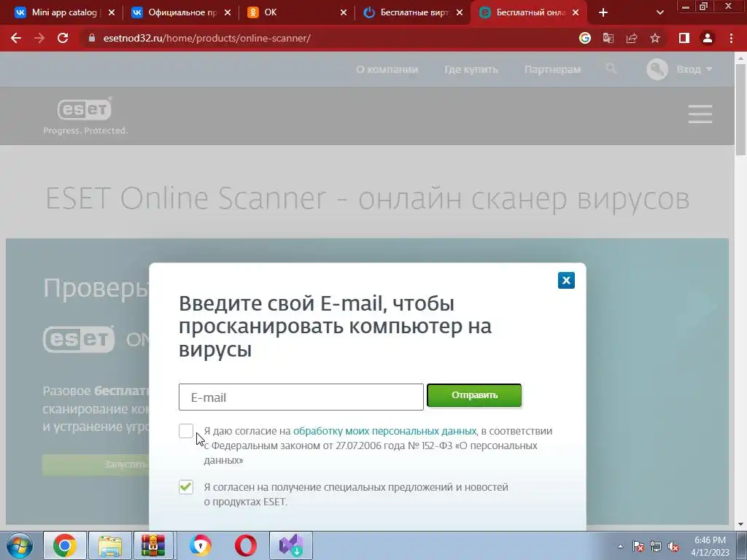Check the personal data consent checkbox
This screenshot has width=747, height=560.
186,431
